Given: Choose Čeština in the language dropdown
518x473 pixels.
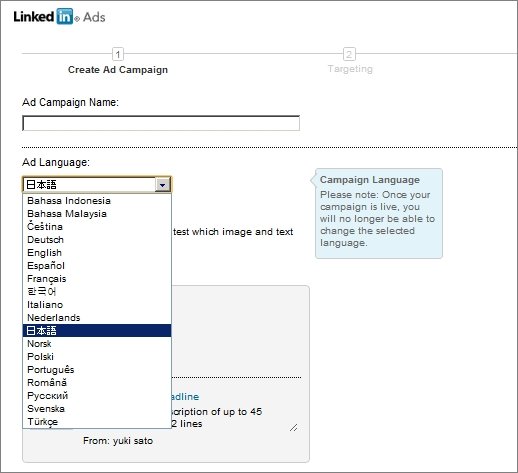Looking at the screenshot, I should (97, 227).
